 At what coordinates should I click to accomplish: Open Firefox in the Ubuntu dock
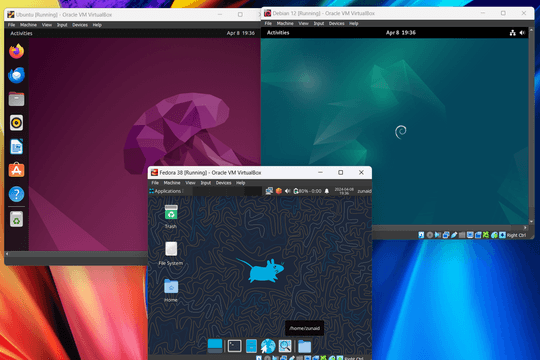click(x=16, y=51)
